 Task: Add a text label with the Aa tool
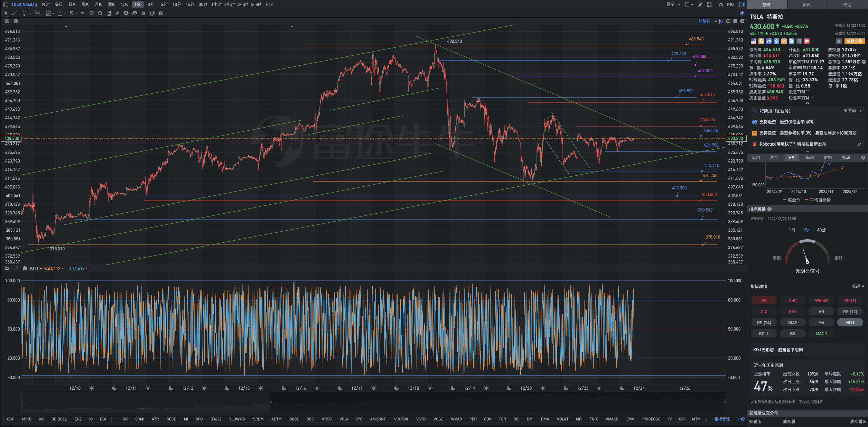83,13
